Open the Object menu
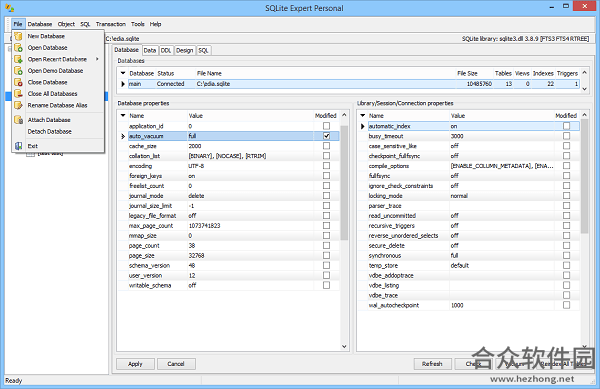This screenshot has width=600, height=389. (x=66, y=24)
